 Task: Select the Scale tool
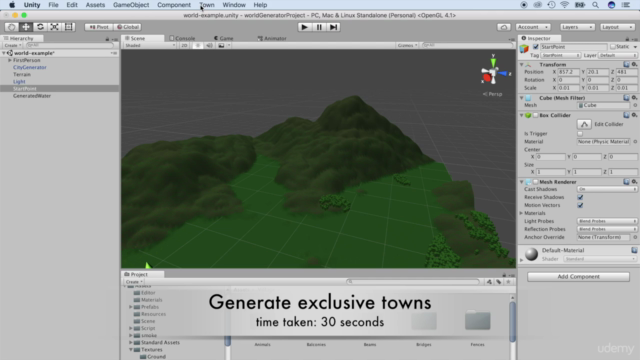[x=54, y=27]
